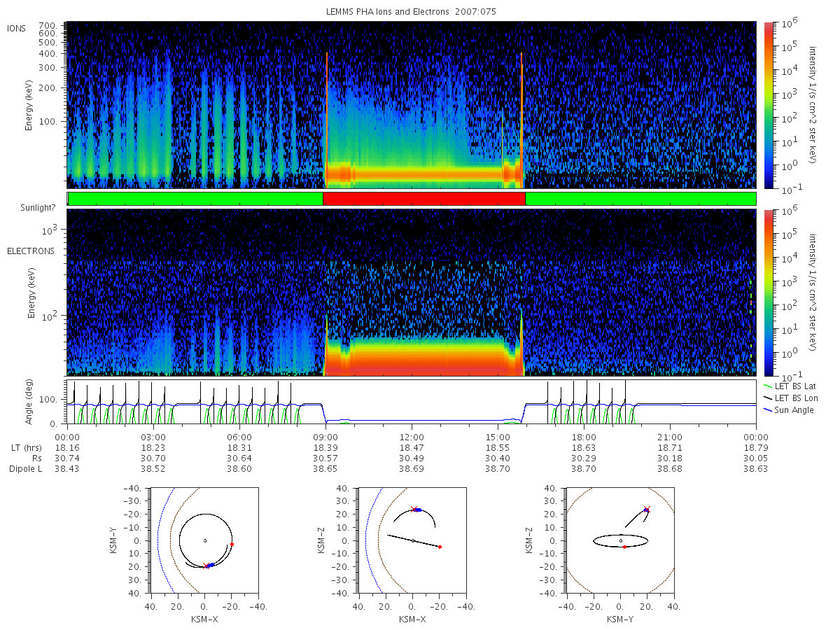
Task: Click the 'Dipole L' row label
Action: (x=26, y=468)
